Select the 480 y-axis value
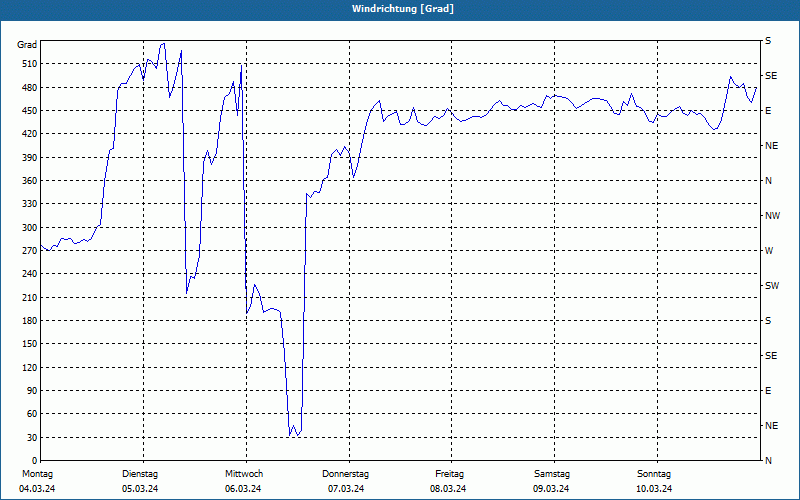The image size is (800, 500). [x=30, y=87]
